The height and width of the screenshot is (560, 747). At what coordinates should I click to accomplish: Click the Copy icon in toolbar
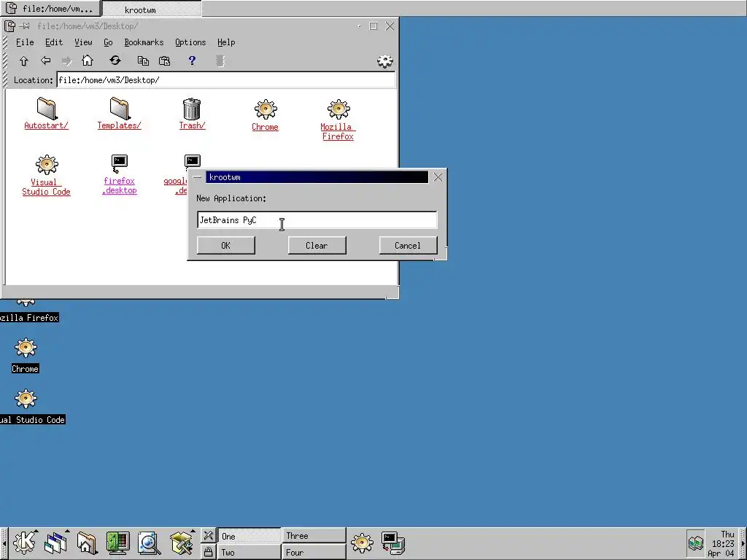pos(143,61)
